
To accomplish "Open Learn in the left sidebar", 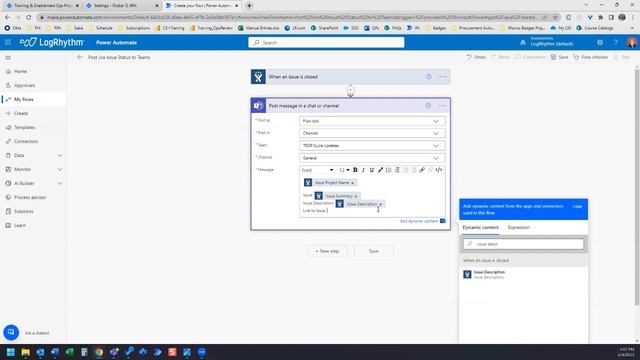I will (x=20, y=225).
